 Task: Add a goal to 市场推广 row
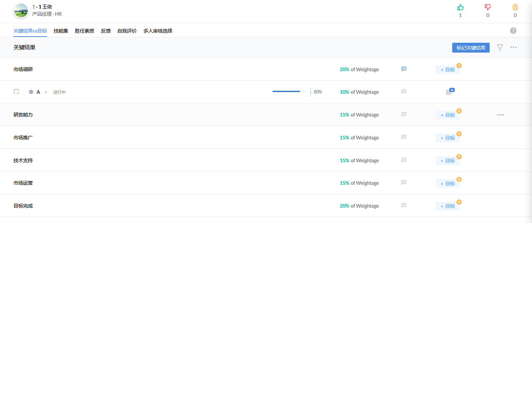point(448,138)
